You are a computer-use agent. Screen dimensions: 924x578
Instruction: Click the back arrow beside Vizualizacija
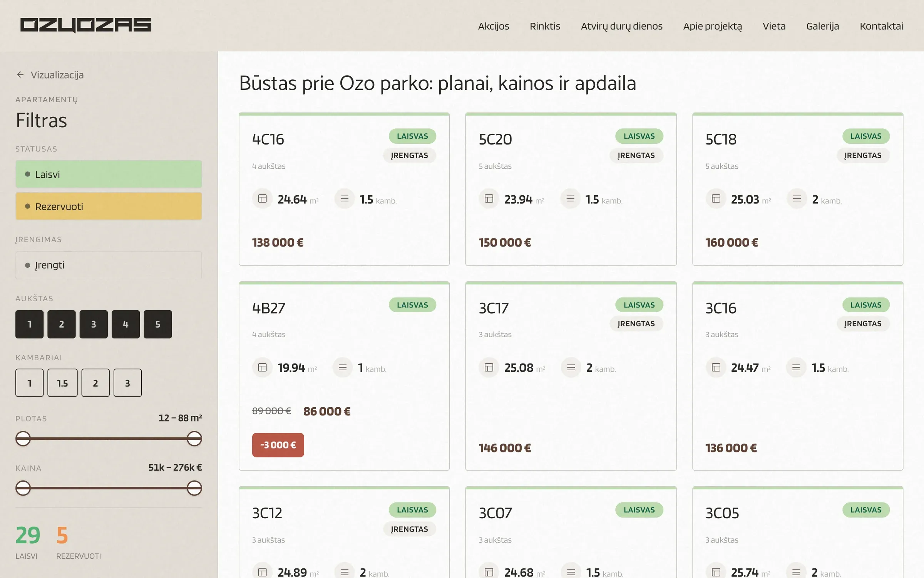tap(20, 75)
